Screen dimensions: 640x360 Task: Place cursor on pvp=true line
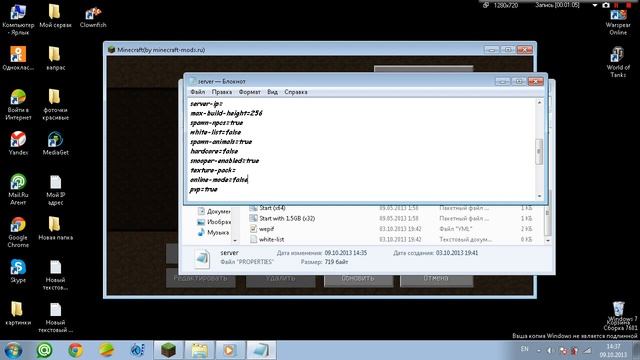[203, 189]
